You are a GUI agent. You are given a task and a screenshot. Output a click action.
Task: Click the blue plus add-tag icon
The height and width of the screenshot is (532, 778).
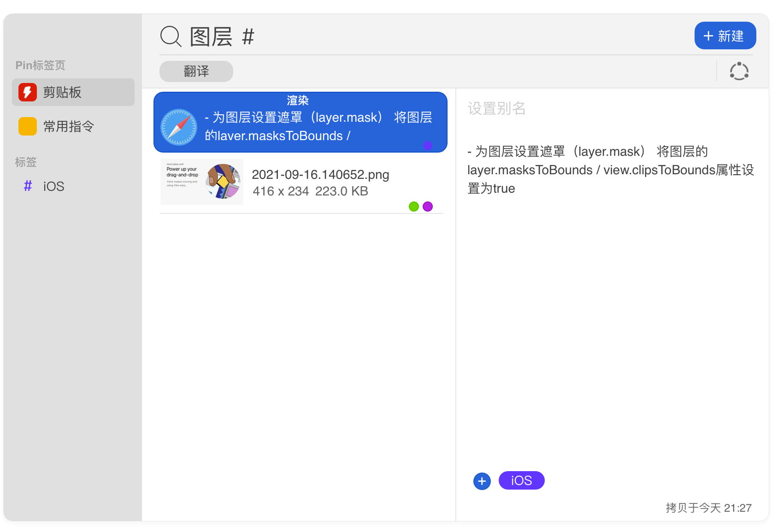(482, 481)
